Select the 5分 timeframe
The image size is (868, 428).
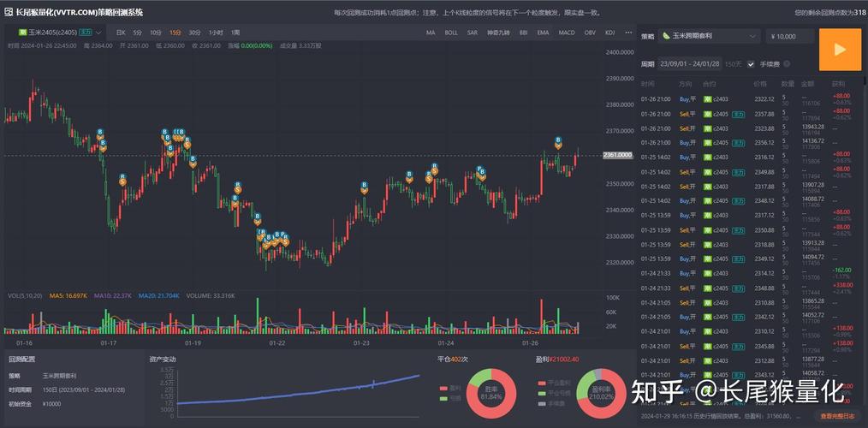pyautogui.click(x=137, y=32)
